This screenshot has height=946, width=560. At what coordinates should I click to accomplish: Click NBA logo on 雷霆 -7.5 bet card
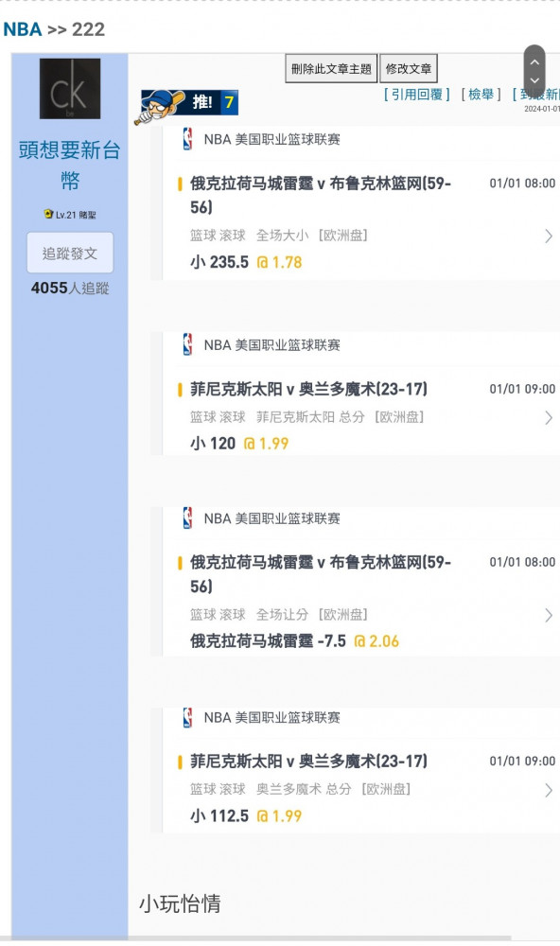coord(187,517)
